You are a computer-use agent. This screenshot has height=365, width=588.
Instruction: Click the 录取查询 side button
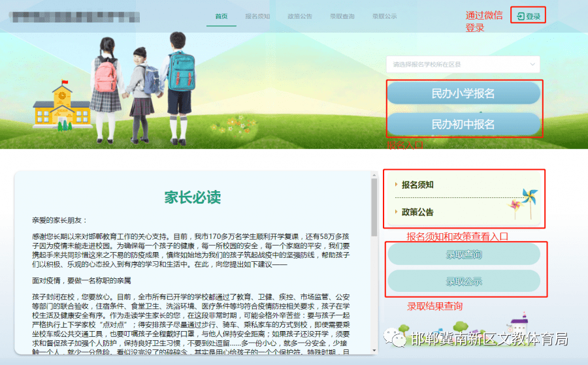464,255
